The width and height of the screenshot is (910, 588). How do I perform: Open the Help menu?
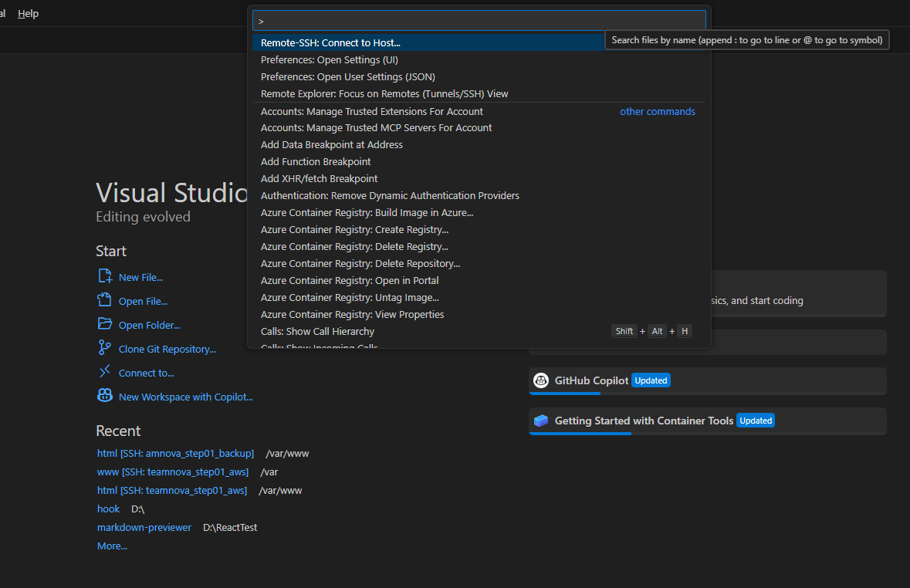[x=28, y=13]
